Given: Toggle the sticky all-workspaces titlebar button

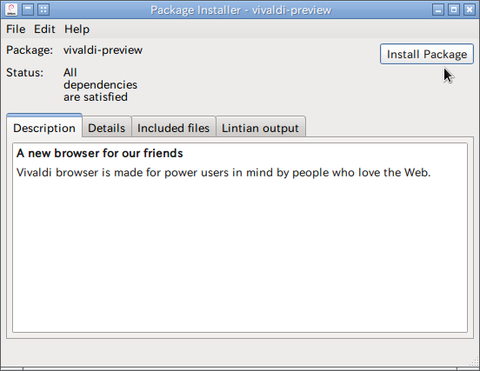Looking at the screenshot, I should coord(44,10).
